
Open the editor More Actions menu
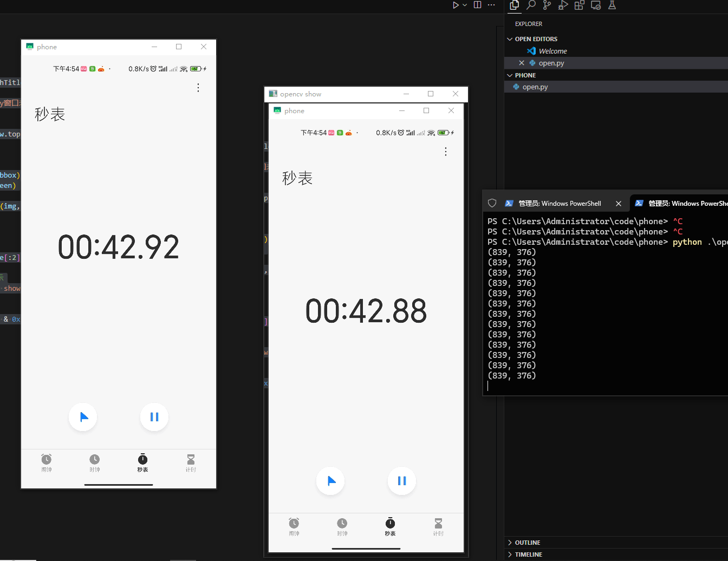pos(491,5)
